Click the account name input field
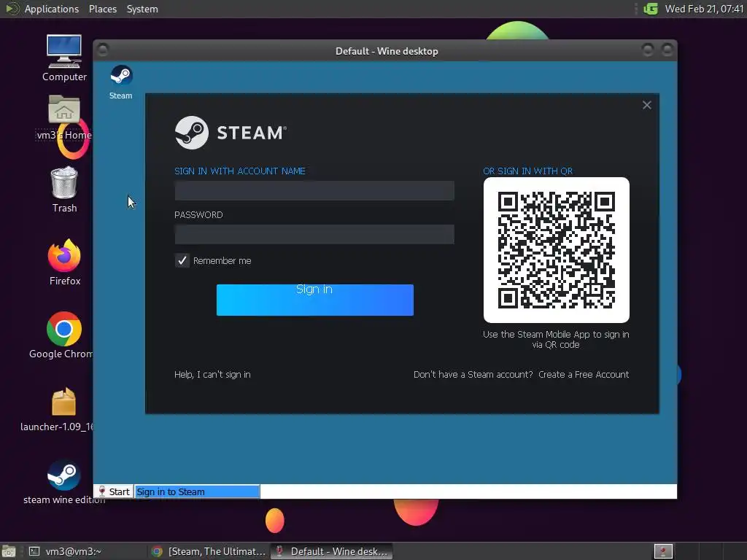 pyautogui.click(x=314, y=190)
